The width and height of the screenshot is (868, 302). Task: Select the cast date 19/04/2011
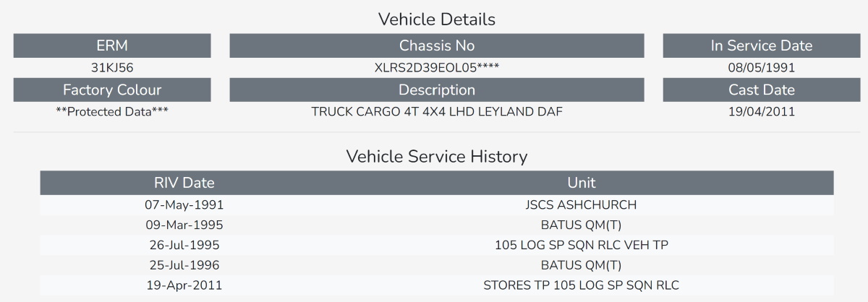pyautogui.click(x=762, y=112)
